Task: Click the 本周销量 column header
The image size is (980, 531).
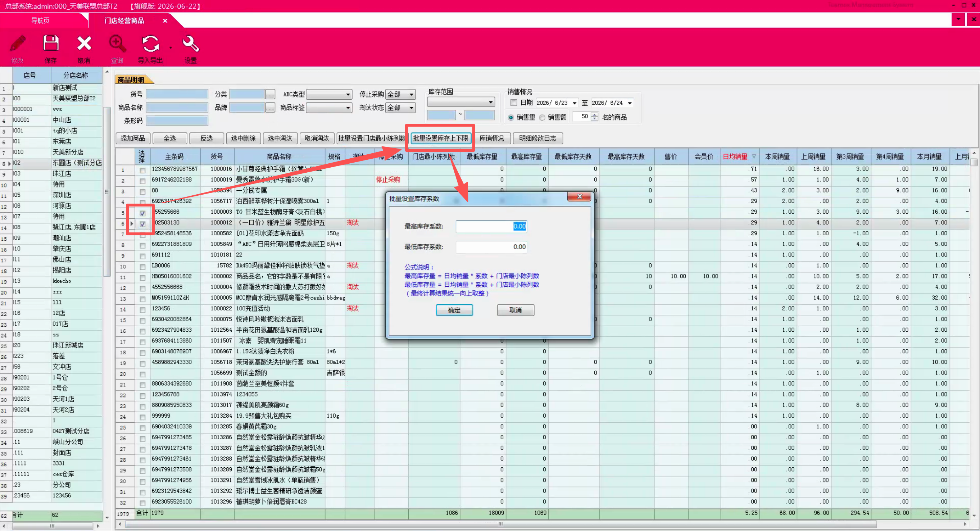Action: coord(777,157)
